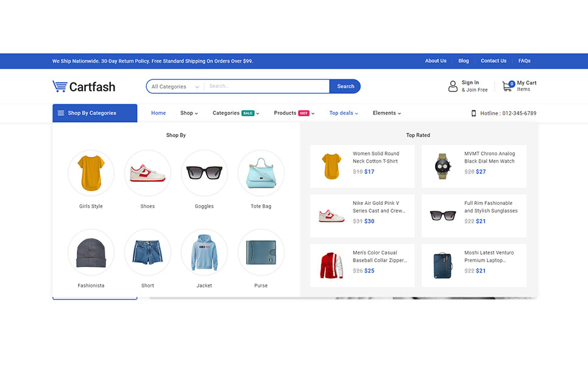The height and width of the screenshot is (366, 588).
Task: Choose the Goggles category icon
Action: [x=204, y=173]
